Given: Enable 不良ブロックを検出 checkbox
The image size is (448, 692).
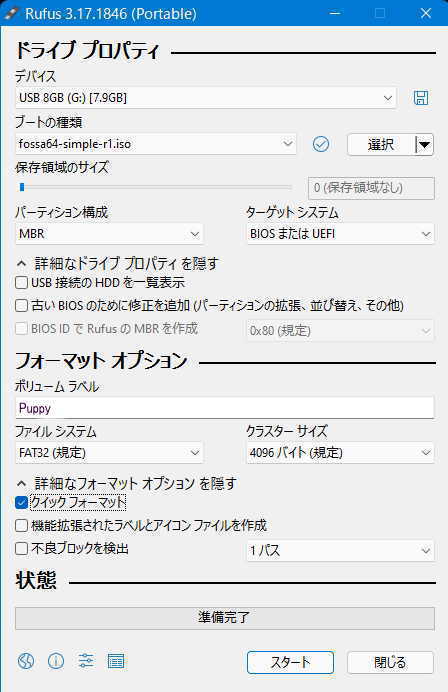Looking at the screenshot, I should tap(21, 549).
